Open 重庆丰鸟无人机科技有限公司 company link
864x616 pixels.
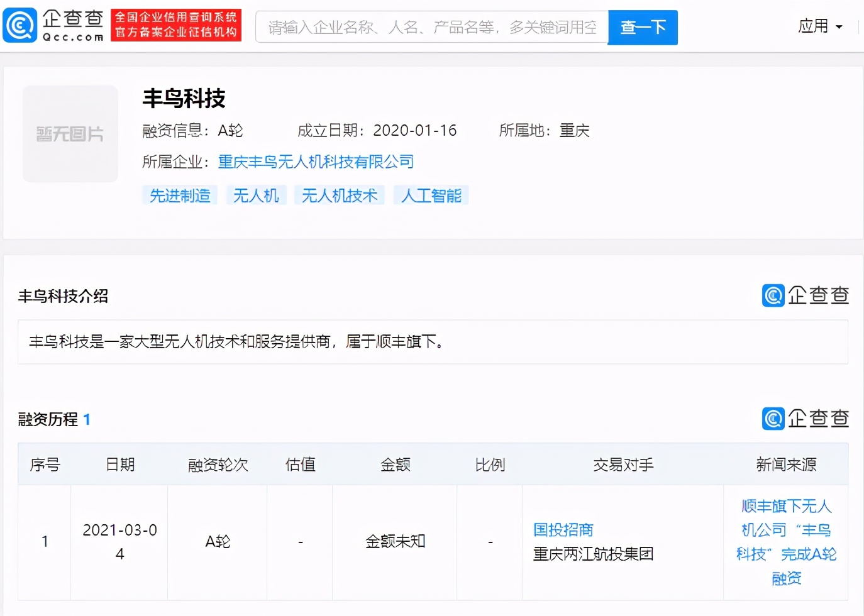[x=316, y=162]
